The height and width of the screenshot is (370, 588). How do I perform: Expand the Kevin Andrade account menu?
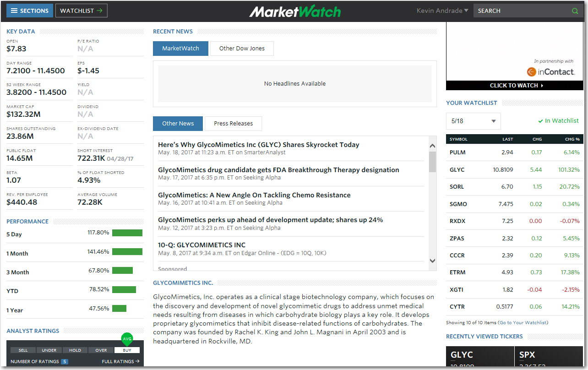pyautogui.click(x=442, y=11)
